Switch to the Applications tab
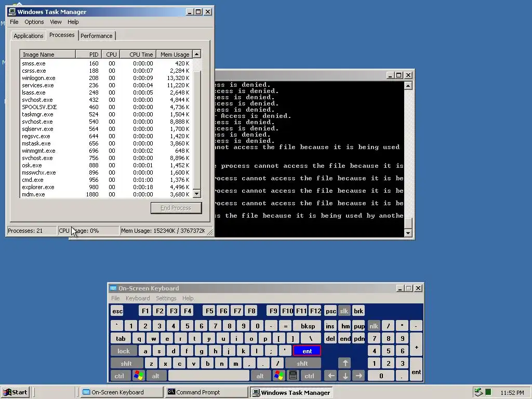Screen dimensions: 532x399 coord(29,36)
